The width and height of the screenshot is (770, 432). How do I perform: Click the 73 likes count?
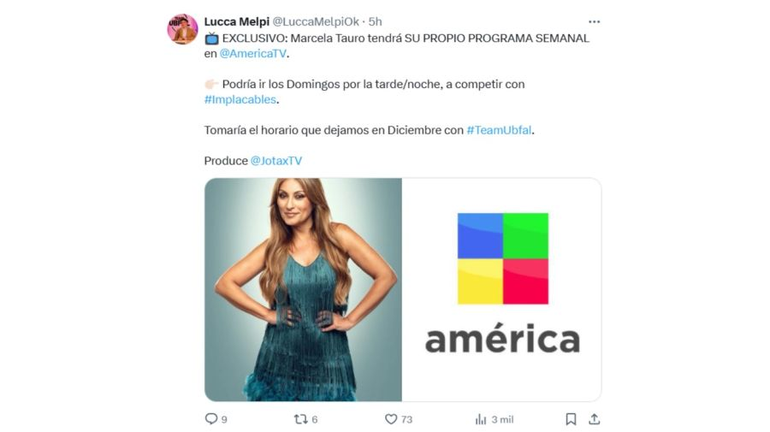pos(407,419)
